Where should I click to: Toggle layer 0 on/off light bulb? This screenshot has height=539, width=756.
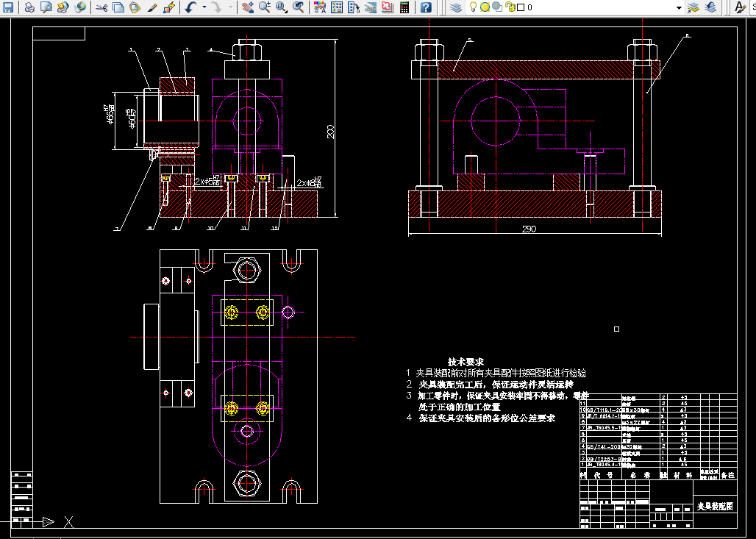pyautogui.click(x=474, y=7)
